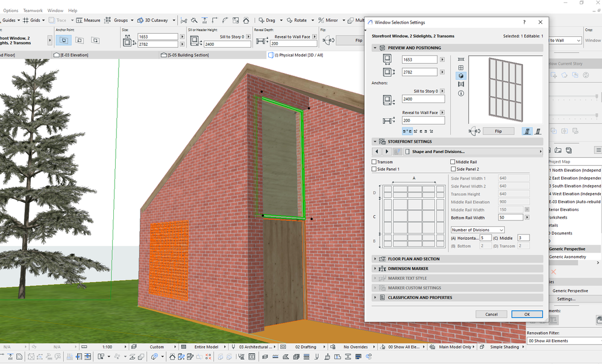The height and width of the screenshot is (364, 602).
Task: Click the Drag command in toolbar
Action: point(267,20)
